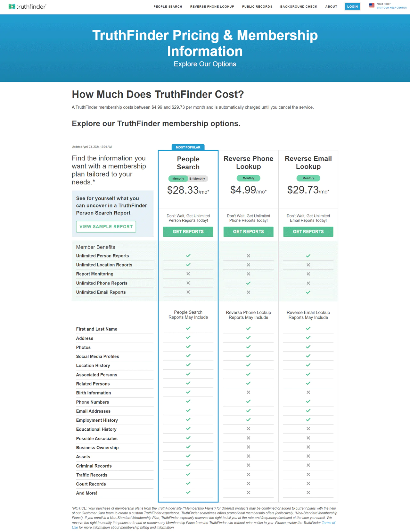Click People Search checkmark for Unlimited Person Reports
The height and width of the screenshot is (532, 410).
(x=188, y=256)
